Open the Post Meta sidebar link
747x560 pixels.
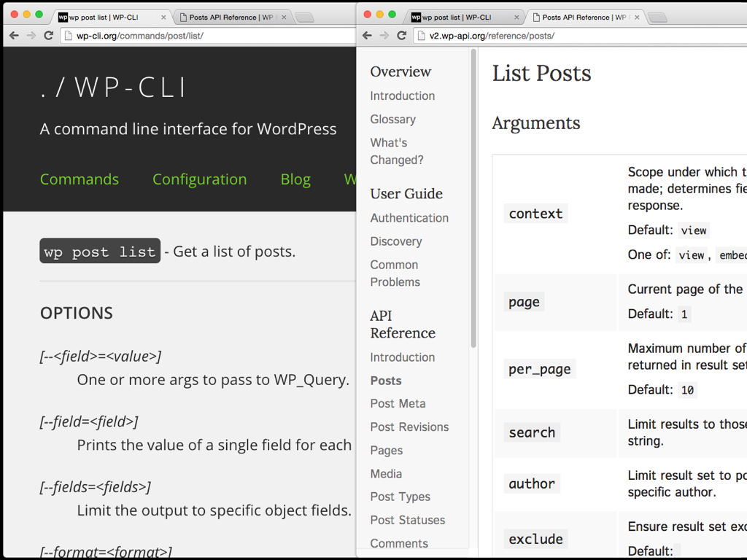click(x=398, y=403)
